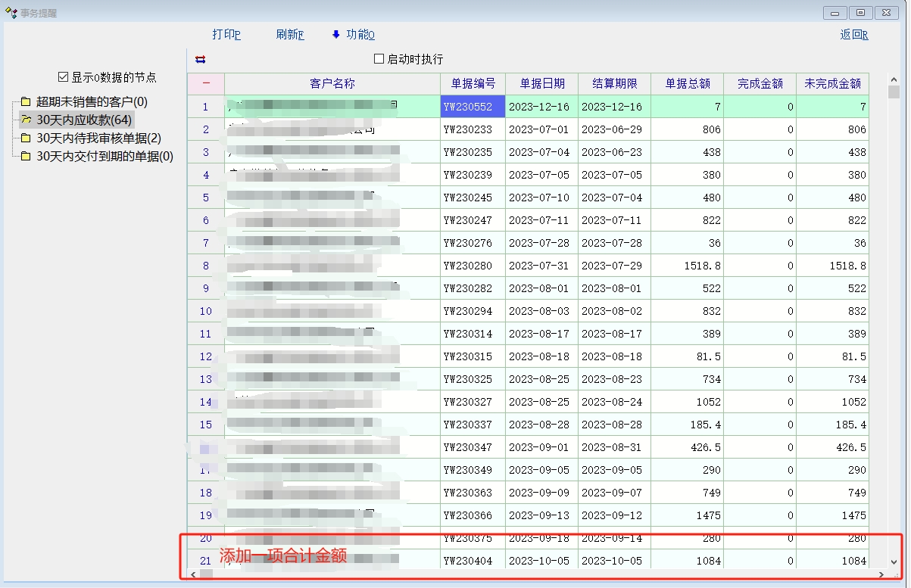
Task: Click the 刷新 menu item
Action: coord(289,35)
